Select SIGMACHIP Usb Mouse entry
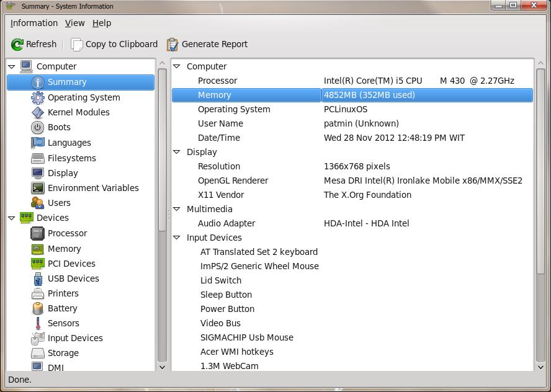This screenshot has height=392, width=551. [x=247, y=337]
